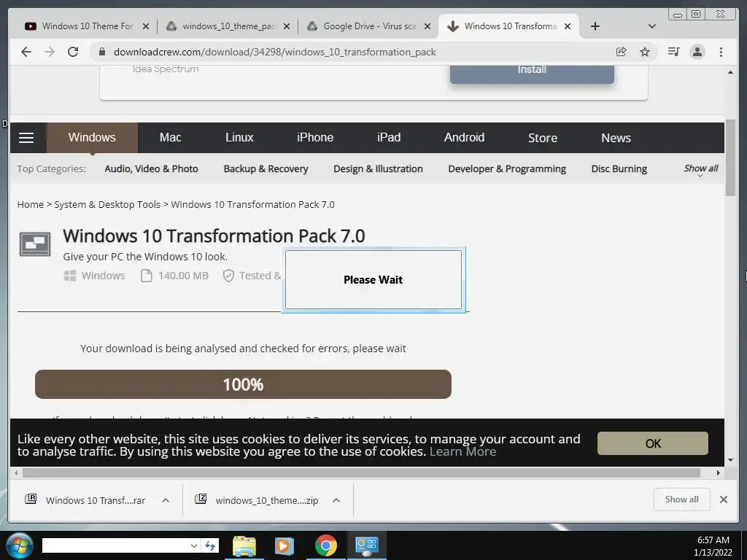Click the taskbar address input field
Viewport: 747px width, 560px height.
(x=115, y=545)
